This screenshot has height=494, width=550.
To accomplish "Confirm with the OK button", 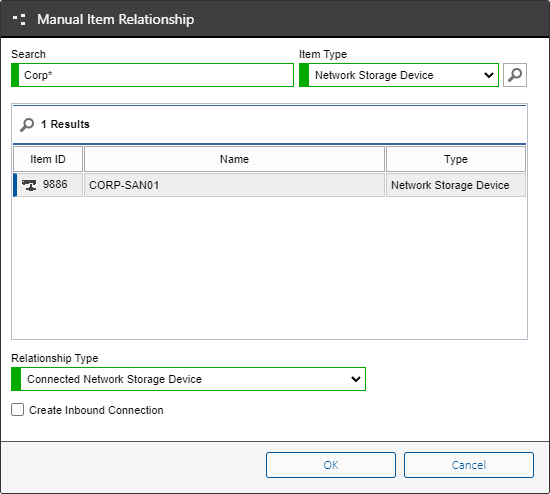I will (331, 465).
